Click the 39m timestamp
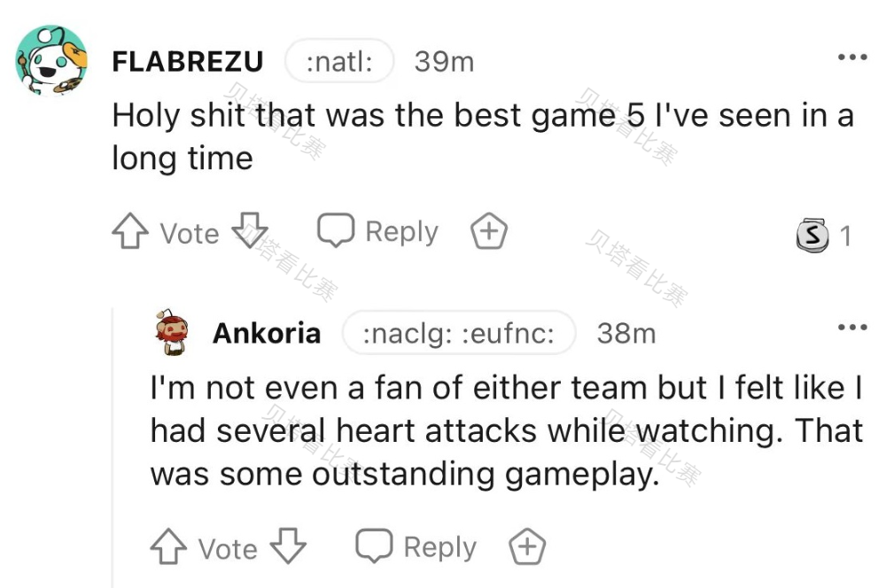This screenshot has width=886, height=588. pos(444,62)
